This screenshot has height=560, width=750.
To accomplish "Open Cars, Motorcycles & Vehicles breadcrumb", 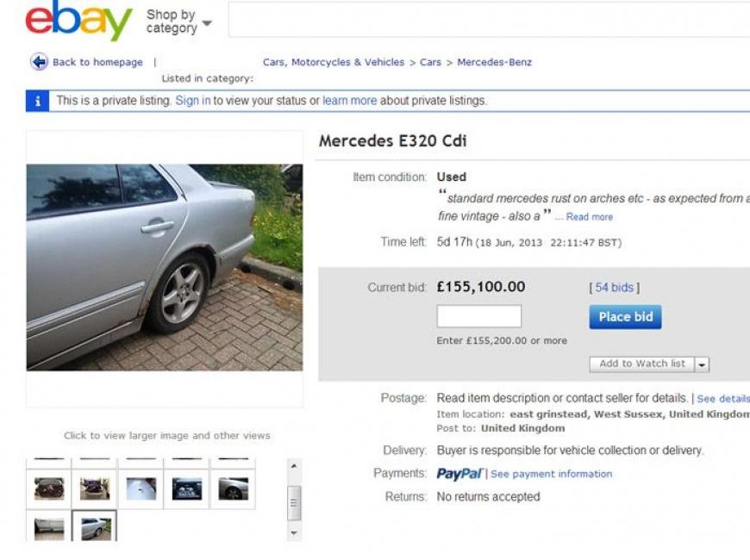I will (334, 62).
